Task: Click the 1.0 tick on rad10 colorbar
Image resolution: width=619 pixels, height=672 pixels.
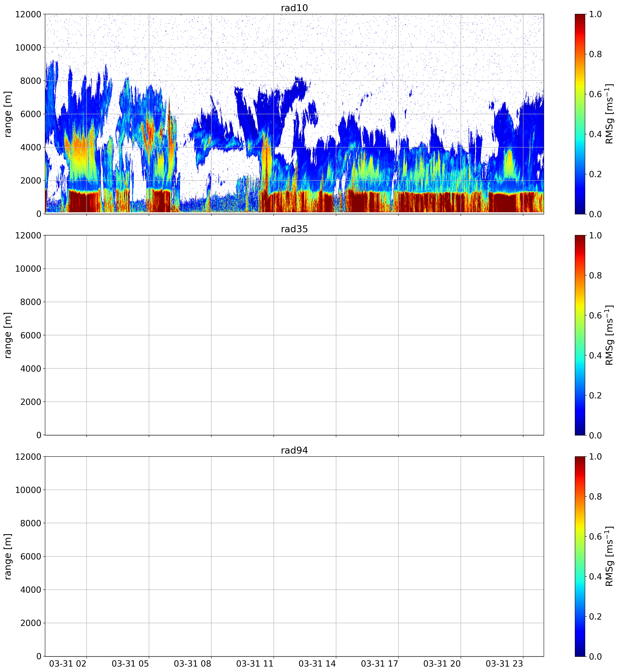Action: click(595, 14)
